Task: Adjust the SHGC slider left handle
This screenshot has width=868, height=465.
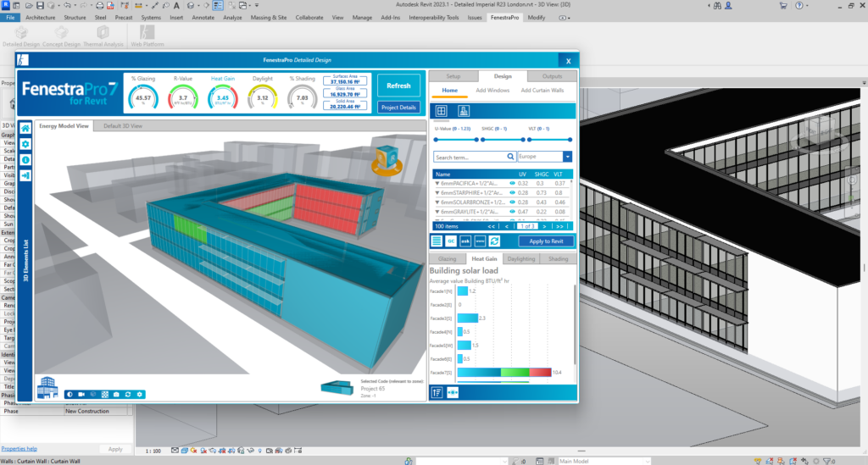Action: point(482,140)
